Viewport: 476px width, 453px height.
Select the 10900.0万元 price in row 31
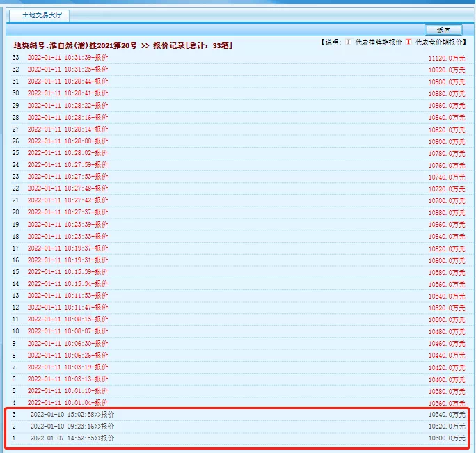(x=447, y=82)
